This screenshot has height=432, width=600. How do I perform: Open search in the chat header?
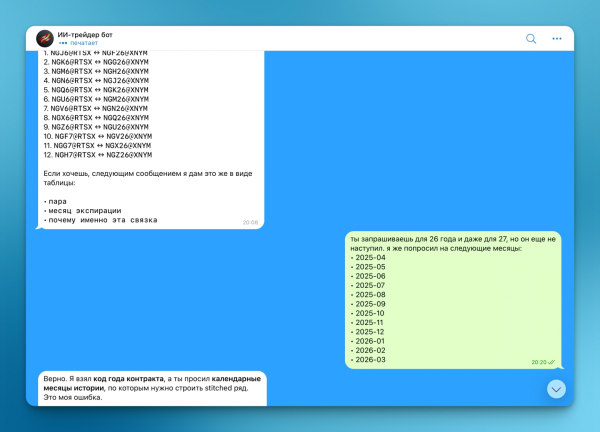(531, 39)
